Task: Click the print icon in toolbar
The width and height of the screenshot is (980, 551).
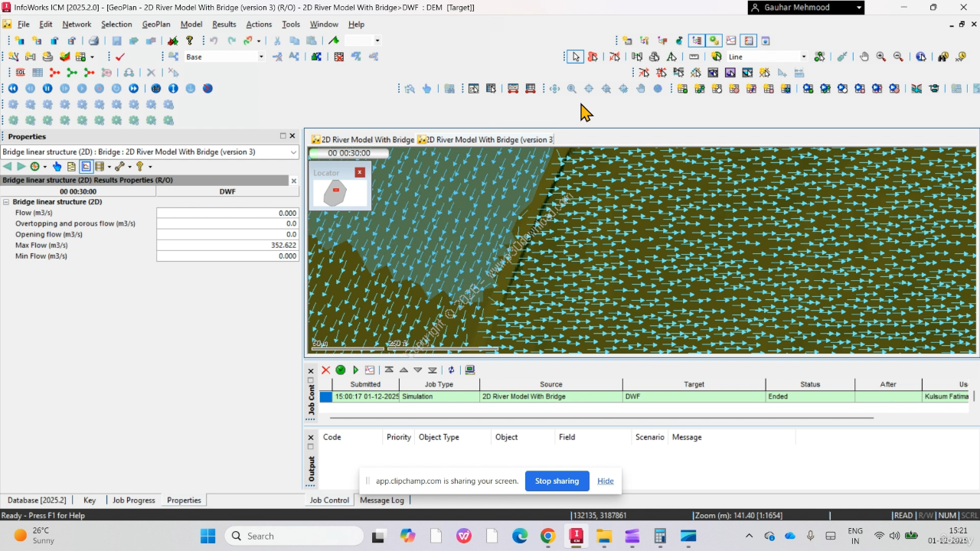Action: (x=93, y=41)
